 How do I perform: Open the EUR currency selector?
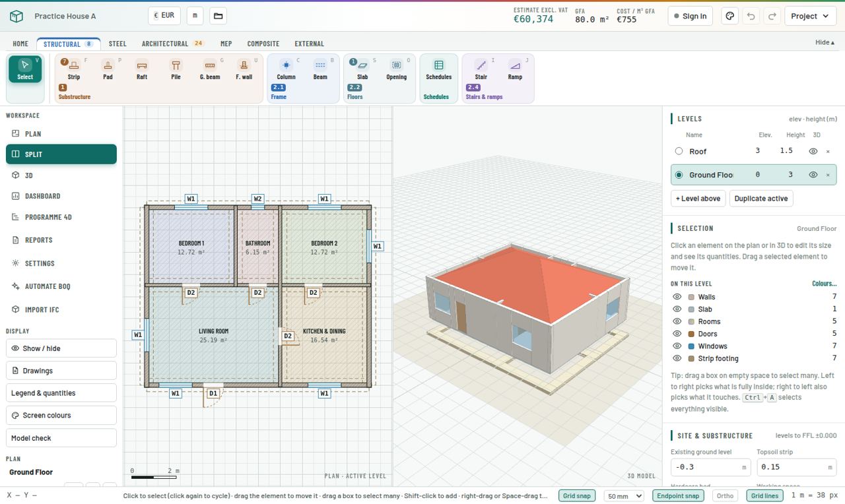pyautogui.click(x=164, y=15)
